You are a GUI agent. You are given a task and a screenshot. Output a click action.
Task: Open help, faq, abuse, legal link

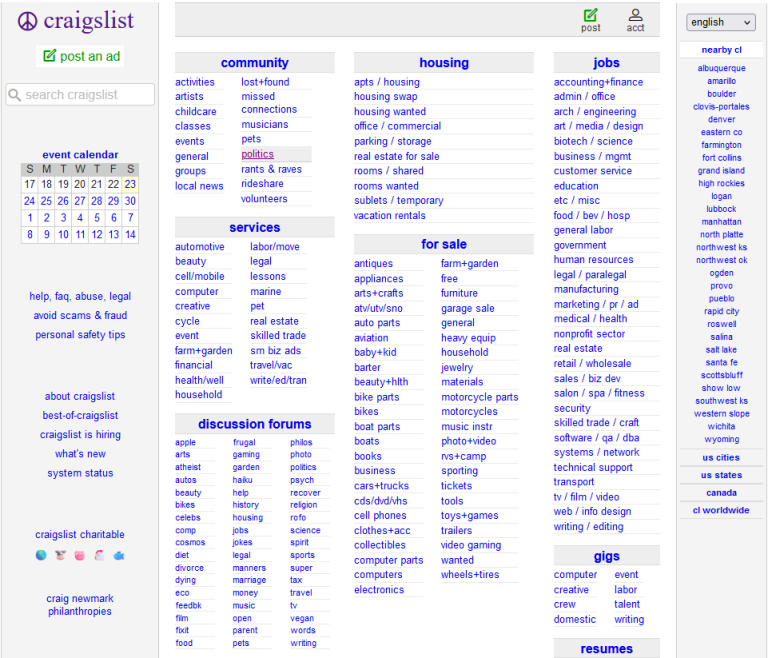click(80, 296)
